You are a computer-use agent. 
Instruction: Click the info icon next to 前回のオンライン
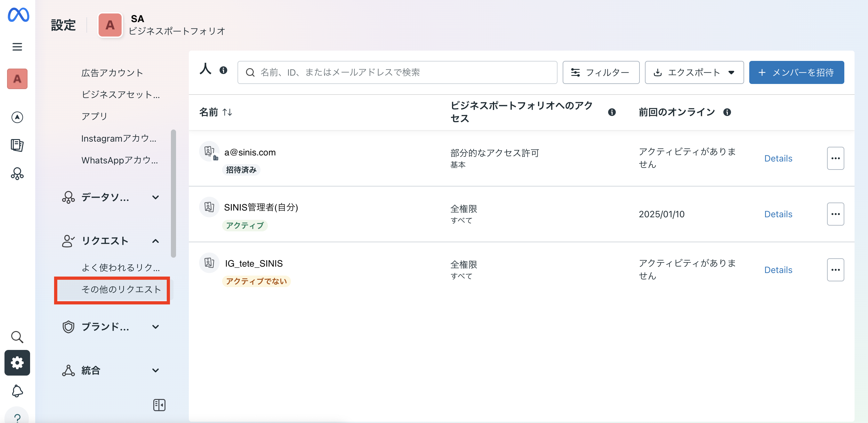[727, 112]
